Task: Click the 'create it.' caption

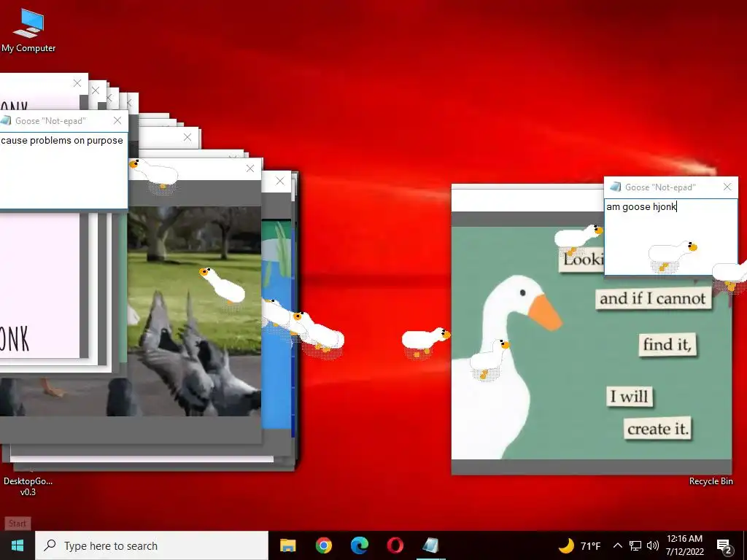Action: [x=657, y=429]
